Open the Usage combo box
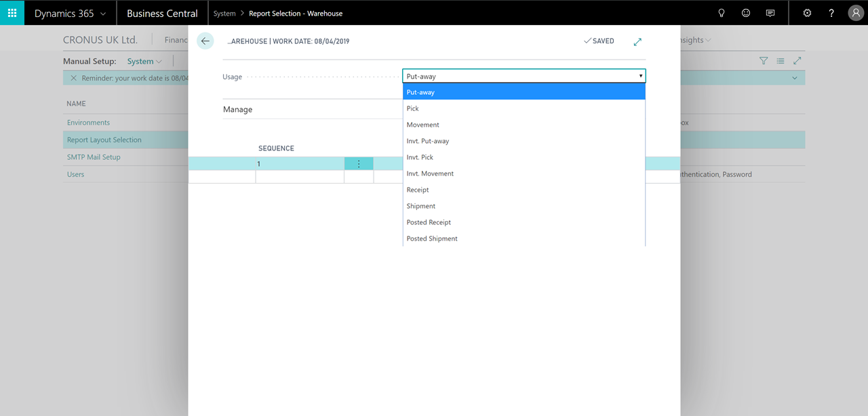 point(524,77)
